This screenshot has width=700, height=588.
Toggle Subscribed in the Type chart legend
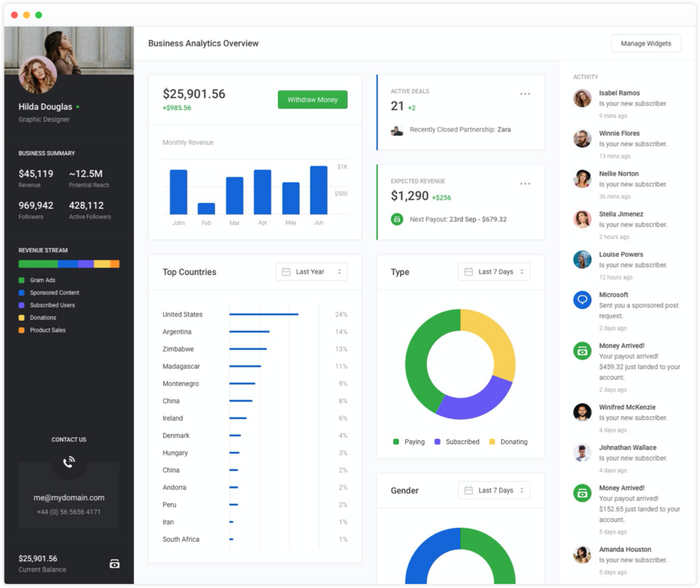[x=457, y=442]
